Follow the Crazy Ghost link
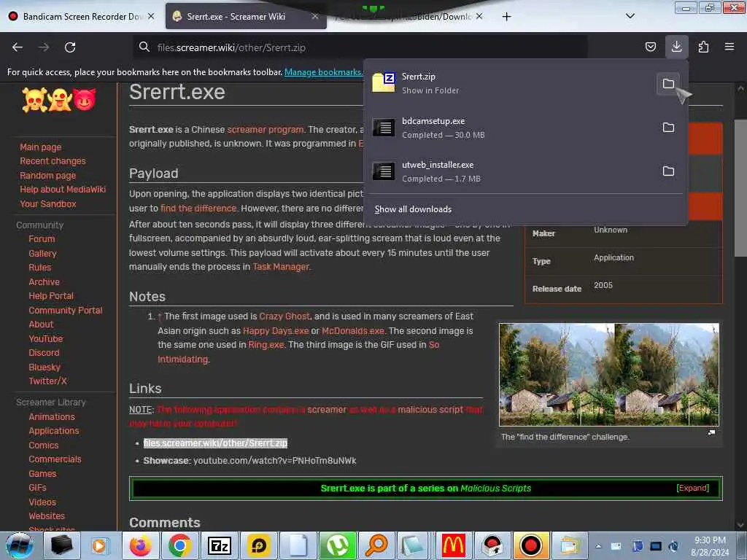This screenshot has height=560, width=747. 285,316
